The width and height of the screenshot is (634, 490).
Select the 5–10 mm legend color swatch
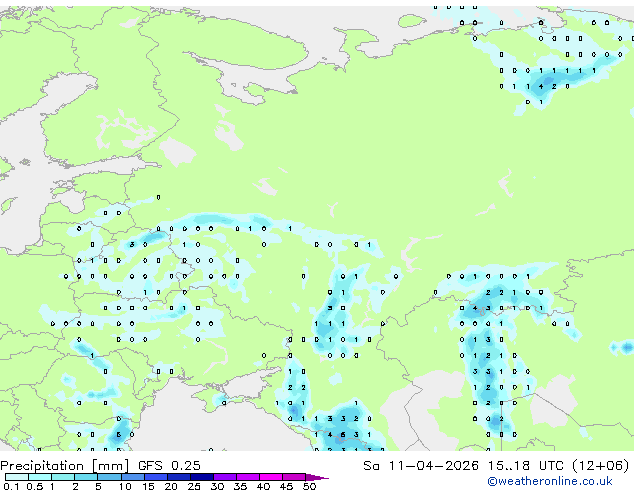click(109, 477)
